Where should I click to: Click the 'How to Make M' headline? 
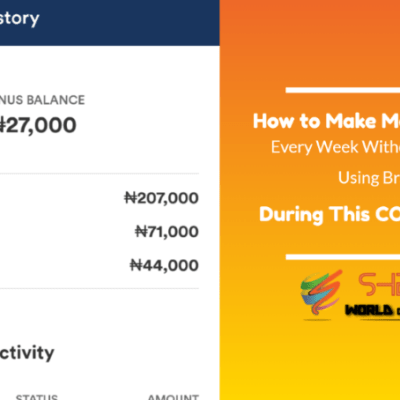326,121
